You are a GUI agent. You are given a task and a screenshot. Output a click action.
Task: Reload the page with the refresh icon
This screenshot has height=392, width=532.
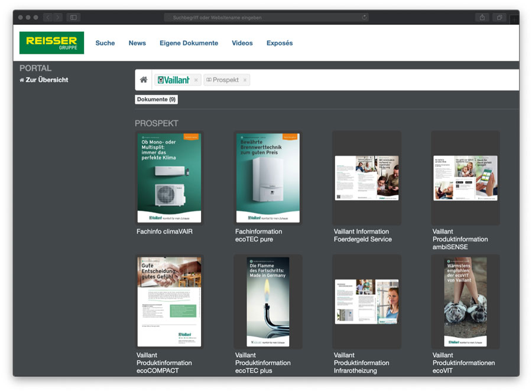click(364, 17)
